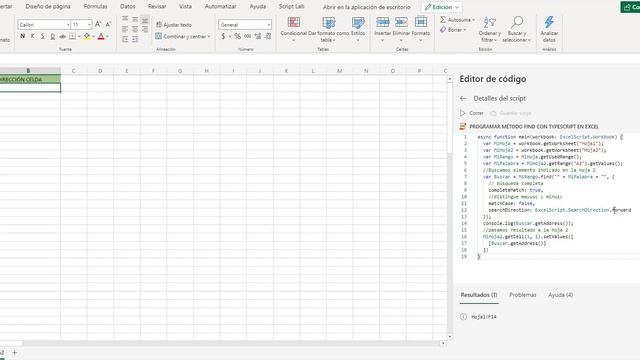Viewport: 640px width, 360px height.
Task: Open Formato cells menu
Action: tap(421, 28)
